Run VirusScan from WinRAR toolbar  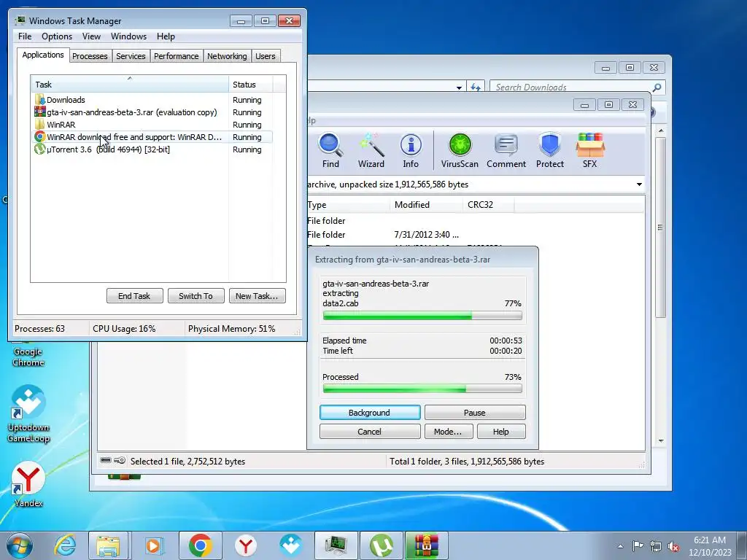click(460, 150)
